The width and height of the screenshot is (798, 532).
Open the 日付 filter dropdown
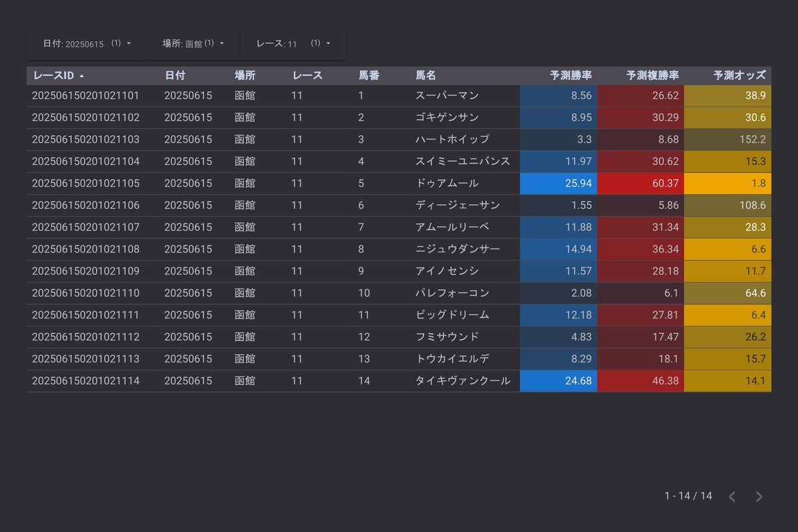(86, 43)
